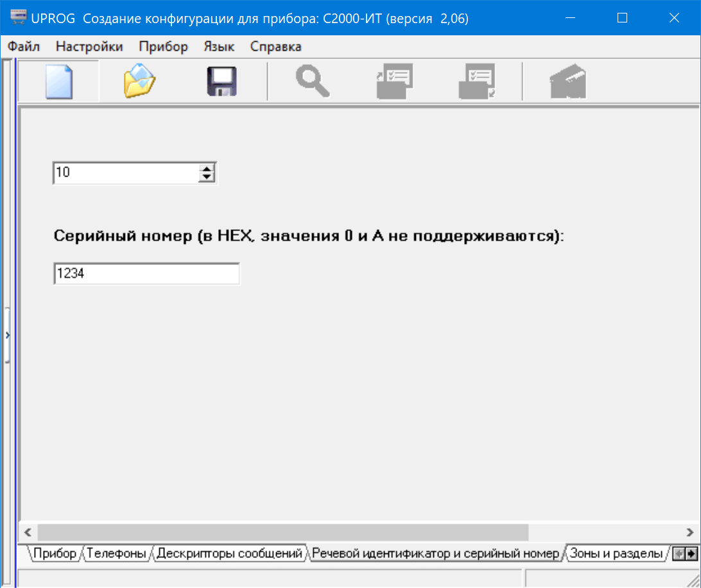701x588 pixels.
Task: Click the horizontal scrollbar right arrow
Action: click(x=690, y=532)
